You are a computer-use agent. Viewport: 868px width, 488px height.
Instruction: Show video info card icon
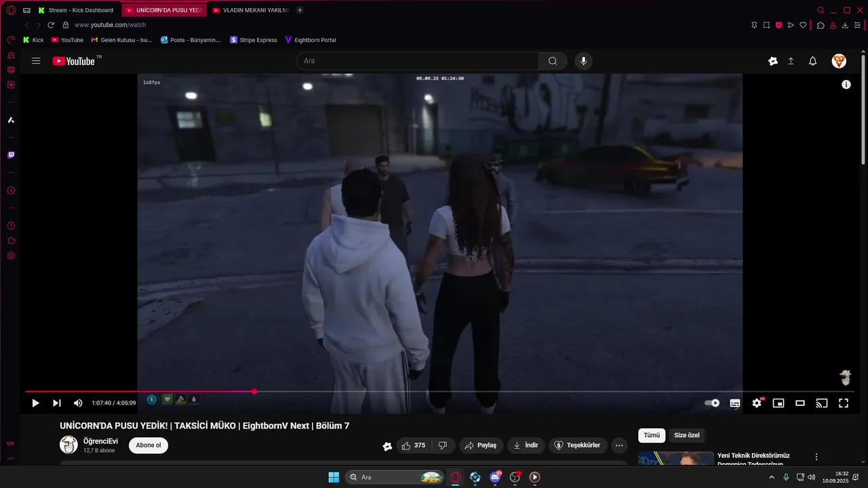tap(846, 85)
